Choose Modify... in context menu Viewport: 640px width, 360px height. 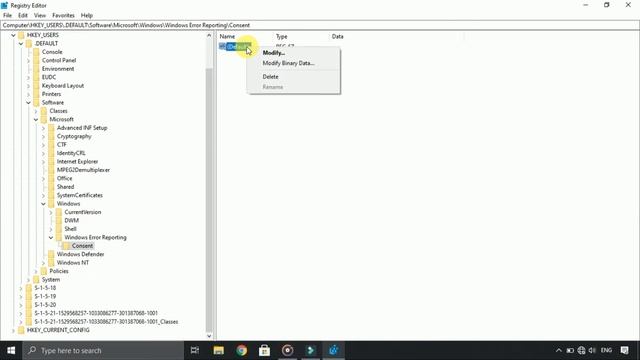[x=273, y=53]
